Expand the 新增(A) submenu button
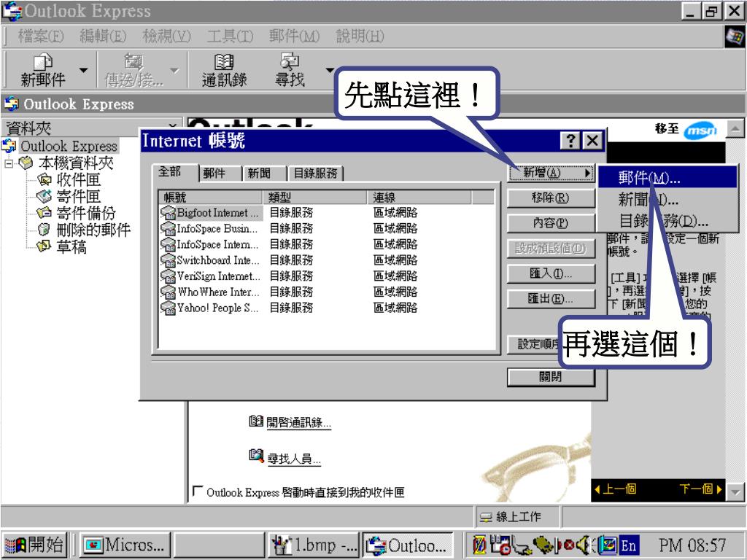This screenshot has height=560, width=747. click(x=551, y=172)
